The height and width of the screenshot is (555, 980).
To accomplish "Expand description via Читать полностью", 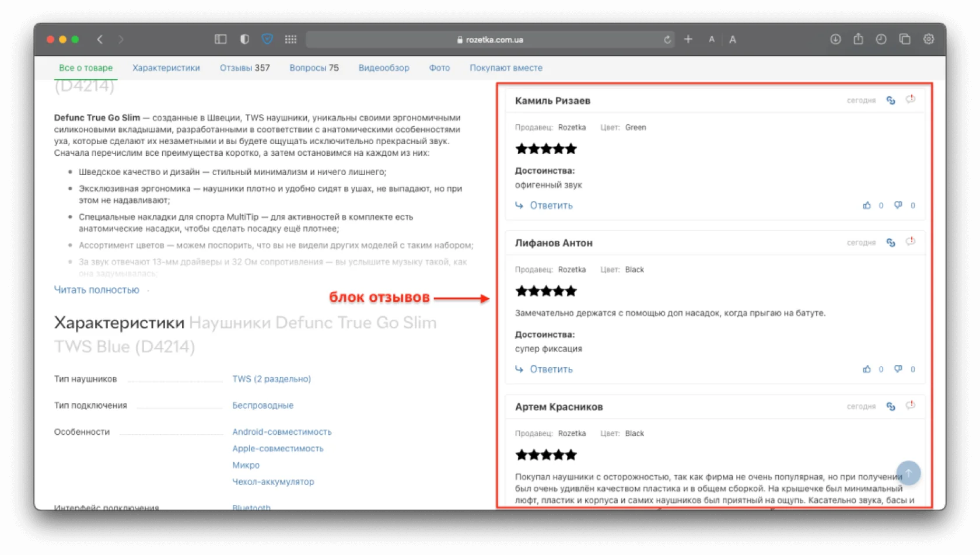I will tap(97, 290).
